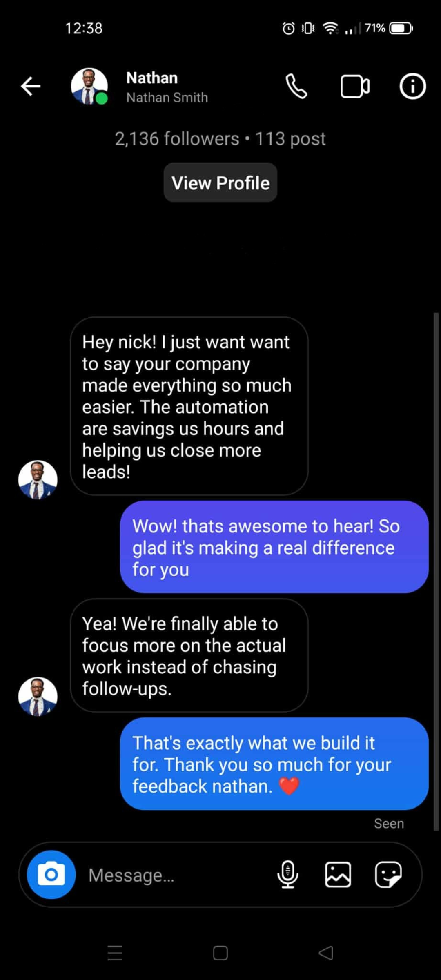Tap the Message text field
Viewport: 441px width, 980px height.
[x=176, y=875]
